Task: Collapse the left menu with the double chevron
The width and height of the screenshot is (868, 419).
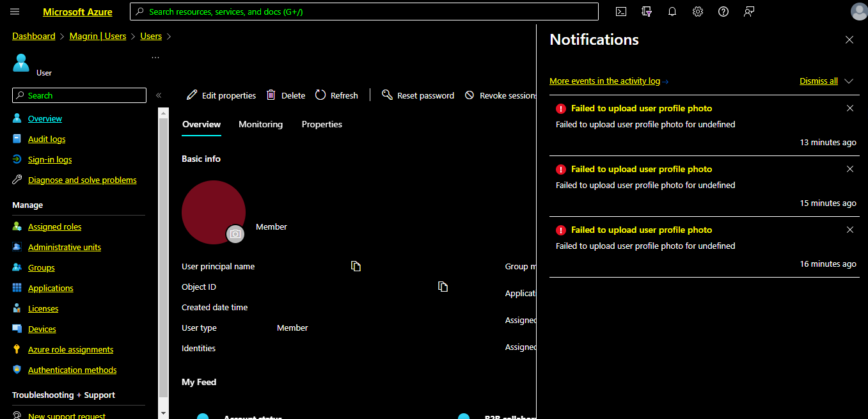Action: (159, 95)
